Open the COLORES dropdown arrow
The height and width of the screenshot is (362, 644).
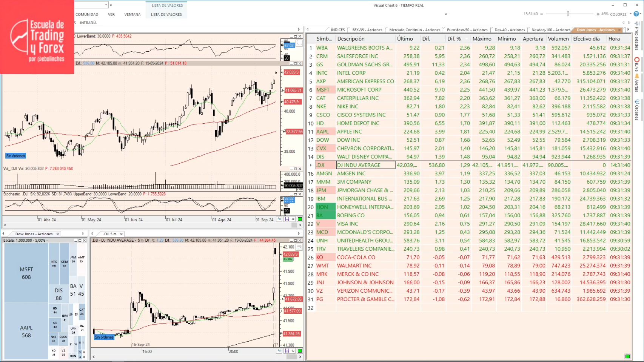(630, 14)
